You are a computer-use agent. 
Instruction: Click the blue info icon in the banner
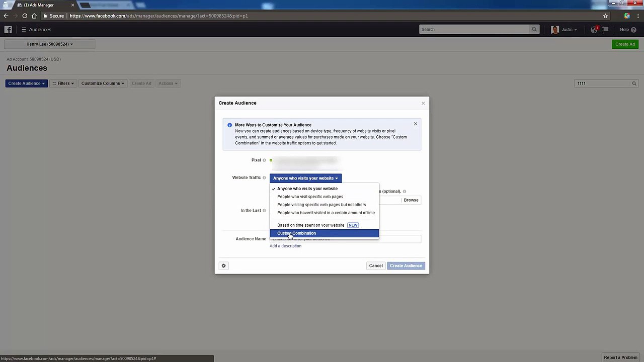pos(229,125)
